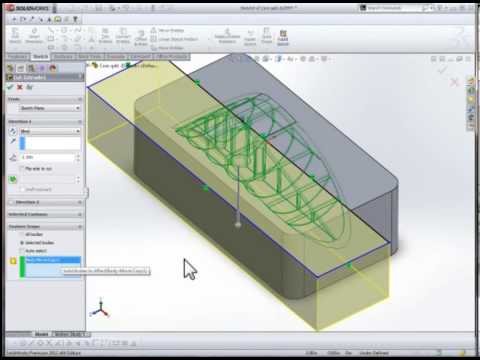Expand the Selected Contours section
The width and height of the screenshot is (480, 360).
(x=80, y=214)
